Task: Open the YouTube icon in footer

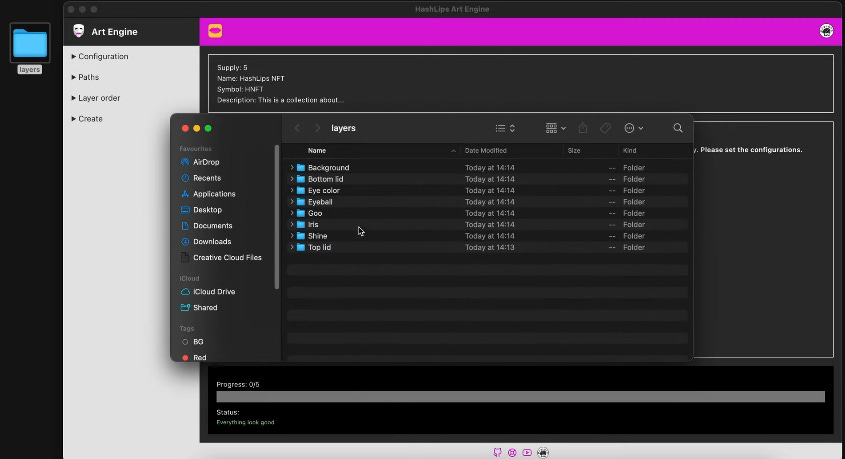Action: 527,453
